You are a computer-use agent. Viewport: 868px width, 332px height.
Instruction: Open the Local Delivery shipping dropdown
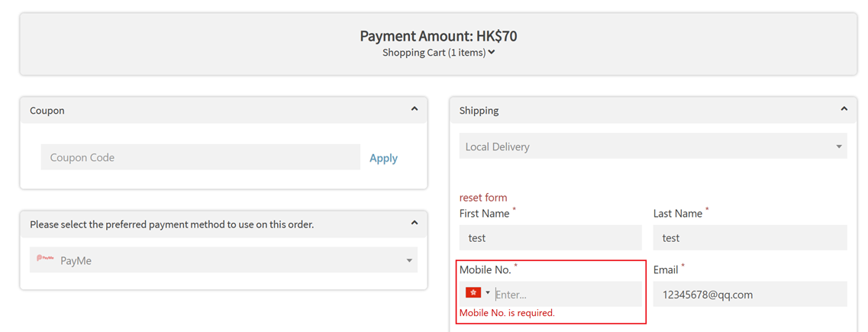653,147
